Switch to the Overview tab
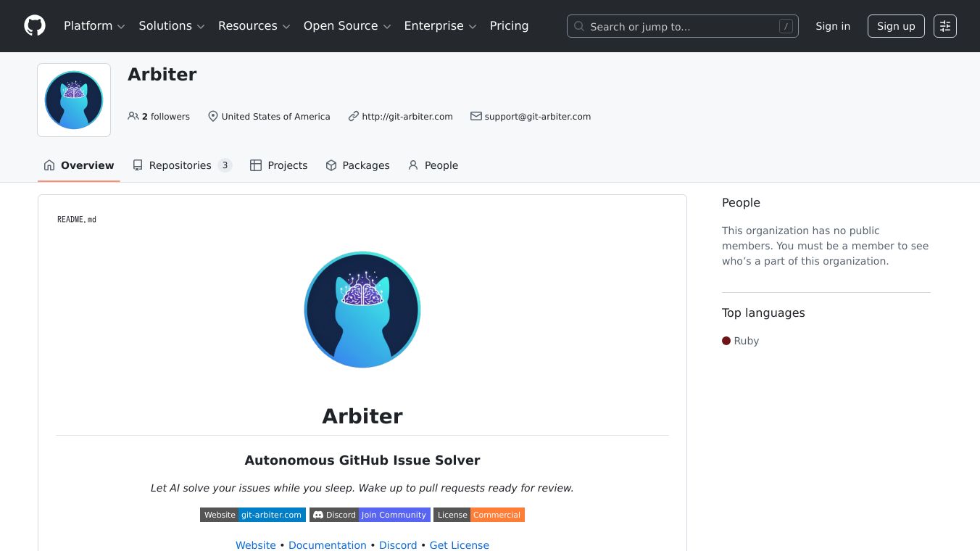The image size is (980, 551). pyautogui.click(x=78, y=165)
